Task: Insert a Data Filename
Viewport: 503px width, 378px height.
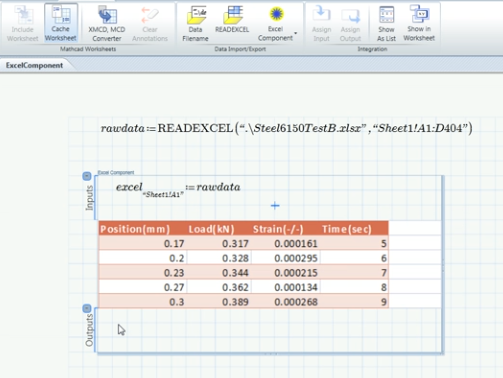Action: (195, 23)
